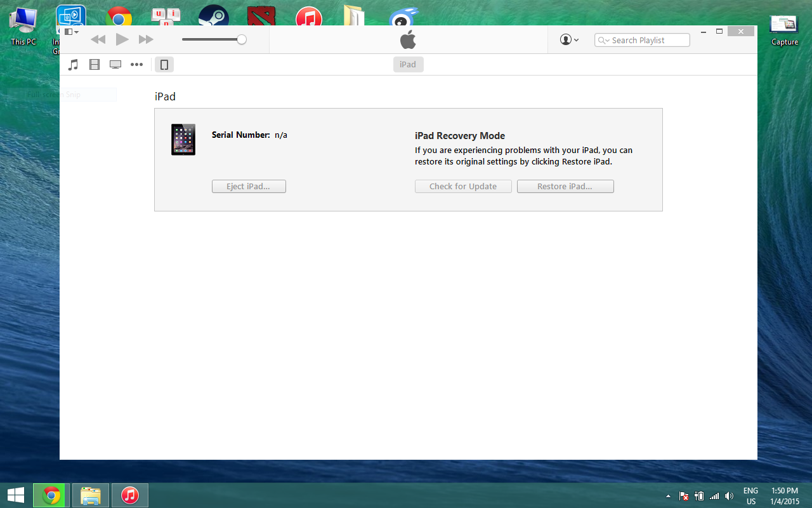Skip ahead with the Fast Forward button
Viewport: 812px width, 508px height.
[x=146, y=40]
